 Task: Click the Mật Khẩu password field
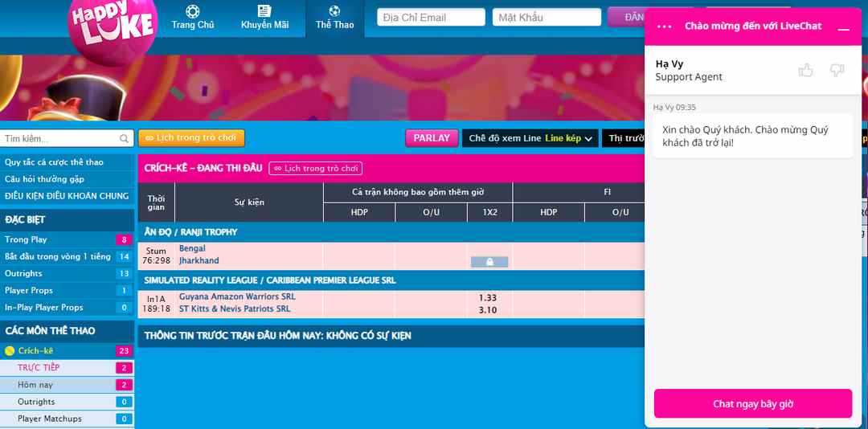[547, 18]
